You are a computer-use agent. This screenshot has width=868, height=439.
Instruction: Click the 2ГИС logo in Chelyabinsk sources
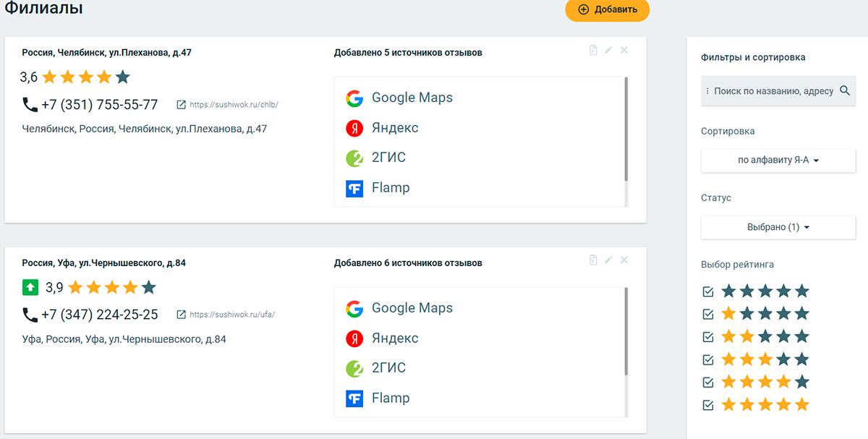(x=354, y=158)
